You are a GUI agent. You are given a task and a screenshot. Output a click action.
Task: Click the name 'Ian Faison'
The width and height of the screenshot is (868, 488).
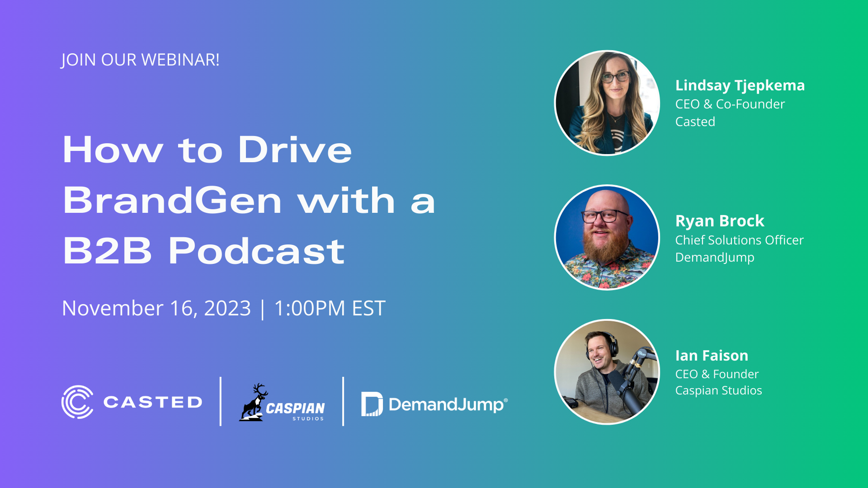[712, 356]
